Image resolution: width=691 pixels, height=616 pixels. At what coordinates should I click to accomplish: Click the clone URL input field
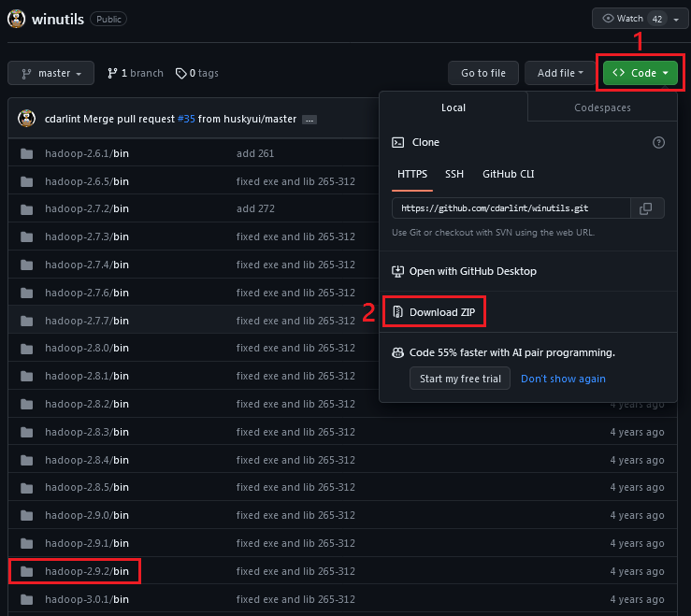pos(511,208)
